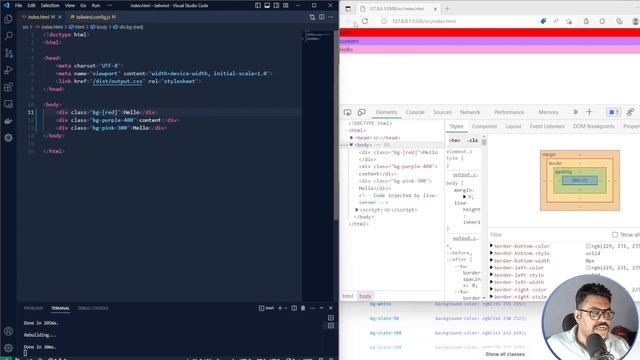
Task: Open the Source Control view in activity bar
Action: pyautogui.click(x=8, y=53)
